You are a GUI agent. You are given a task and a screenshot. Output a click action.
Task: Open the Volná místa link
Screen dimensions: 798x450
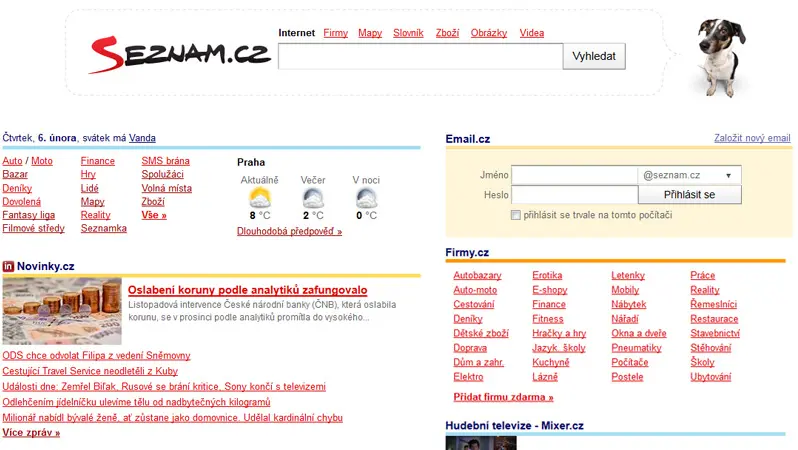pos(166,188)
